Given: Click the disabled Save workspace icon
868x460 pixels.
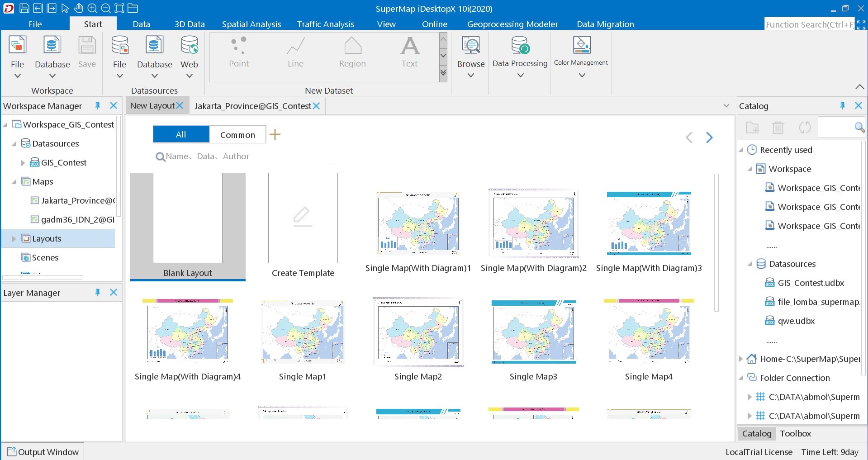Looking at the screenshot, I should click(87, 46).
